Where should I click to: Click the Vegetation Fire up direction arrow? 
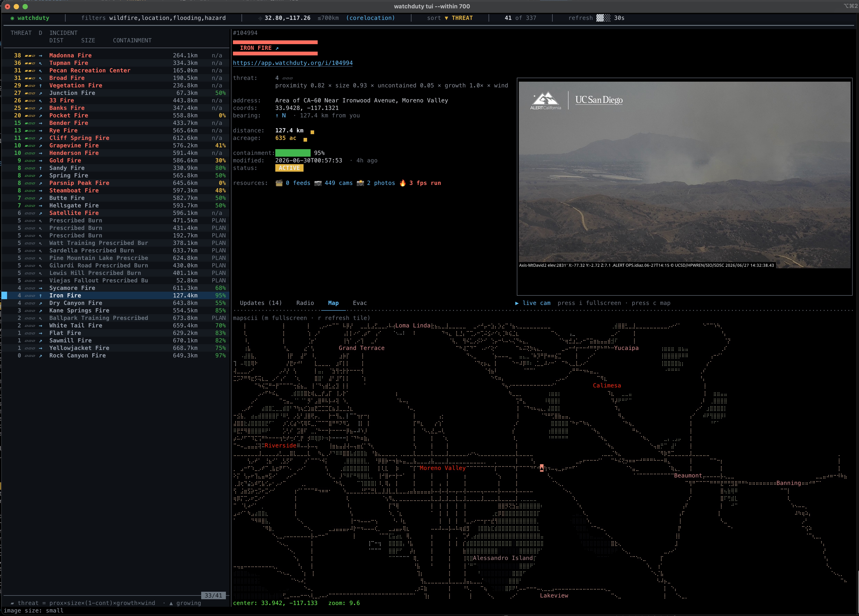coord(41,86)
